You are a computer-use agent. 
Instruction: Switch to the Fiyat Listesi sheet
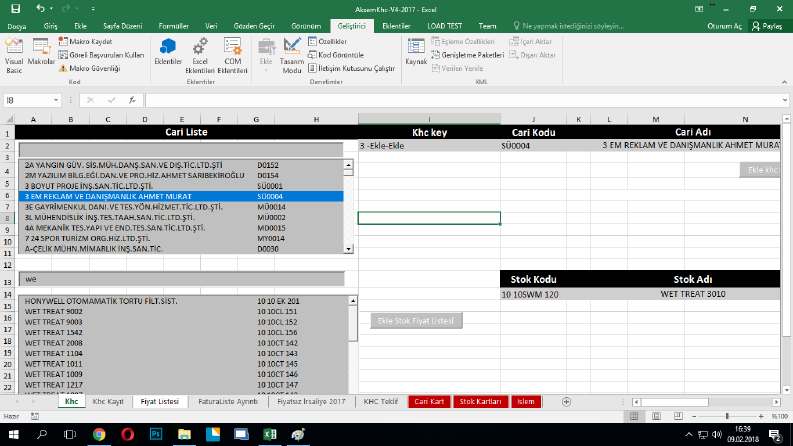point(159,402)
